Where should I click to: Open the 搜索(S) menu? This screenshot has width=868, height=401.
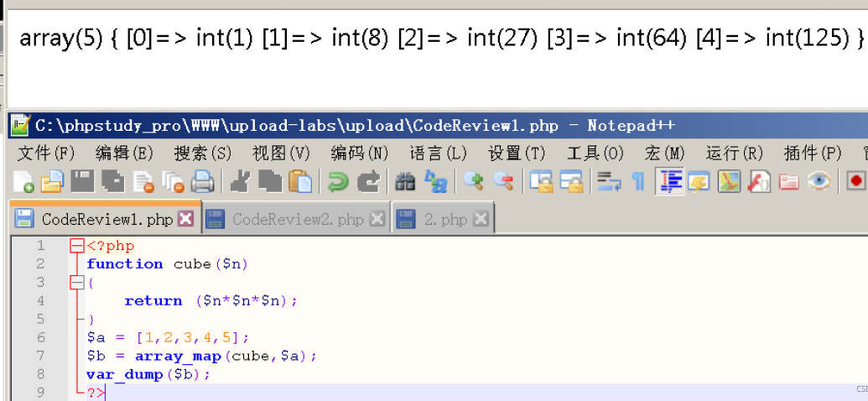coord(203,153)
